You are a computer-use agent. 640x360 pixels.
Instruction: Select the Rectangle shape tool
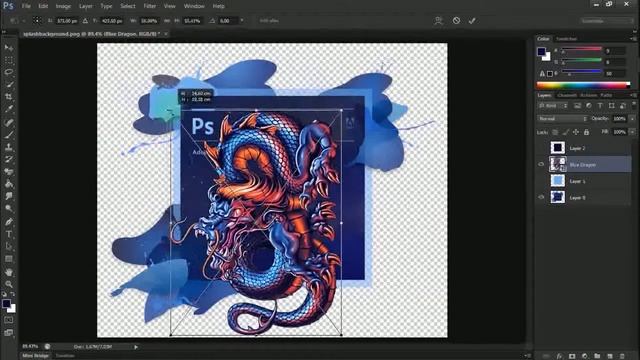(9, 259)
